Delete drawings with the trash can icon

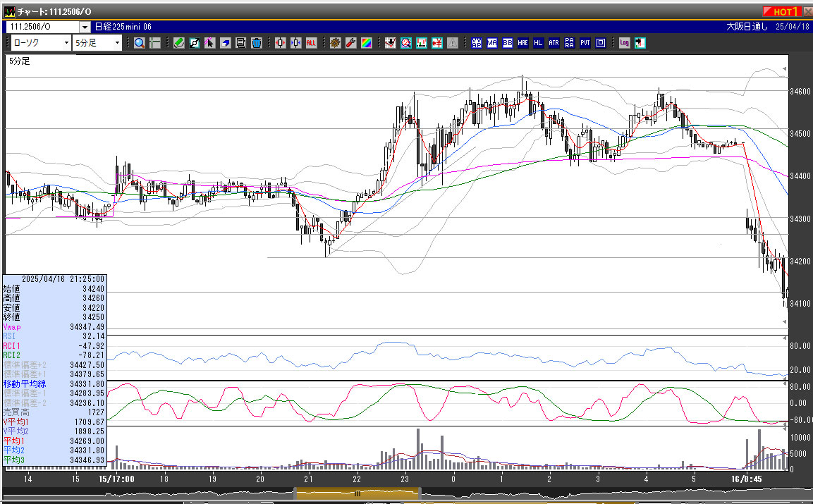(x=256, y=43)
